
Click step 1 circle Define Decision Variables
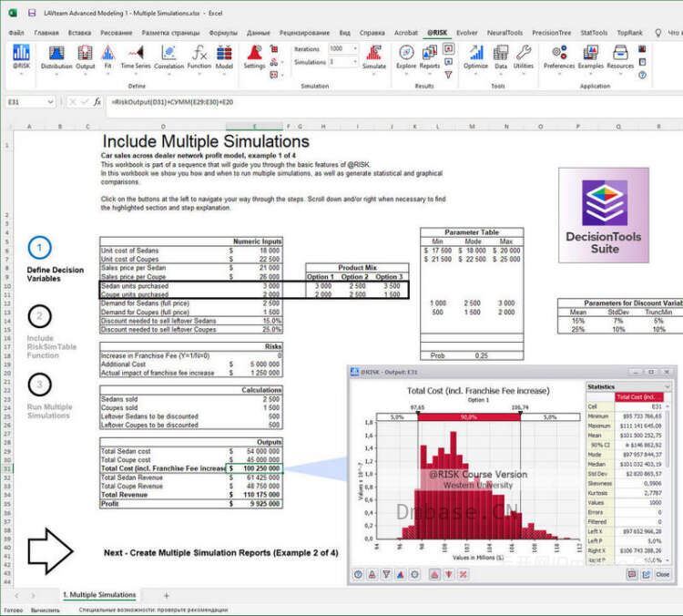point(40,248)
